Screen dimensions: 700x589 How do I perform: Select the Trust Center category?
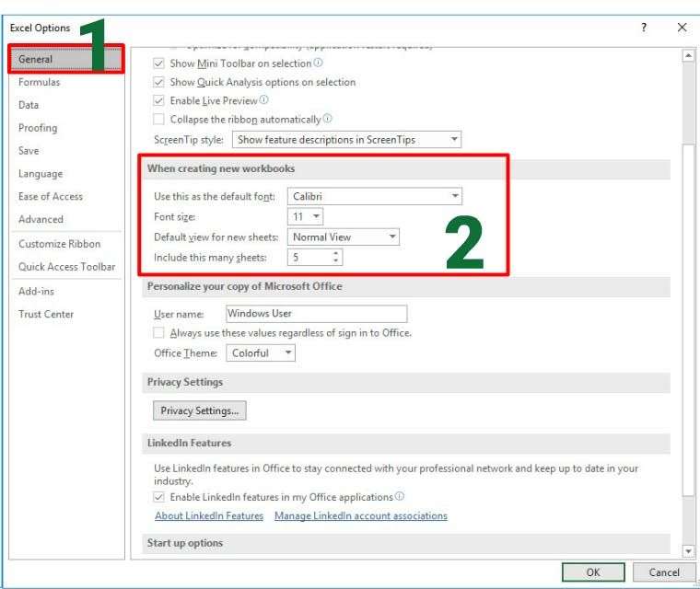[66, 314]
